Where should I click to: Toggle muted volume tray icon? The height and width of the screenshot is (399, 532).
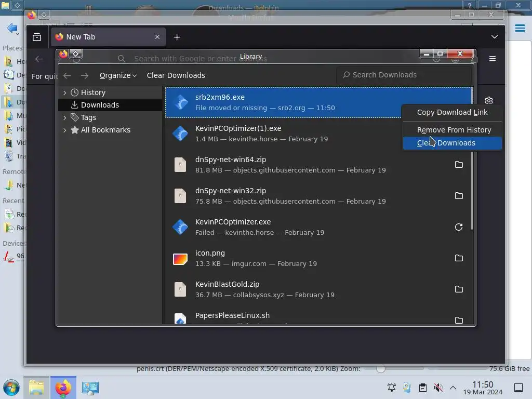[x=438, y=388]
